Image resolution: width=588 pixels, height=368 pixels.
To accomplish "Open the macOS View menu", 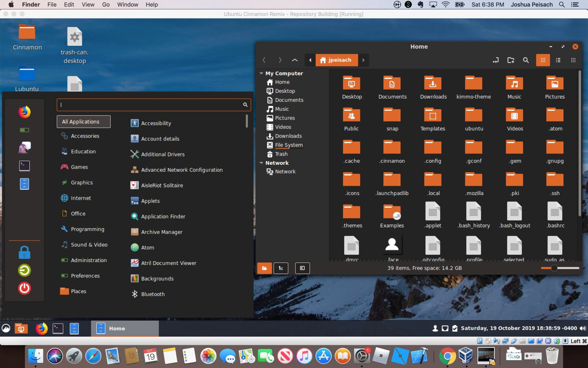I will tap(88, 5).
